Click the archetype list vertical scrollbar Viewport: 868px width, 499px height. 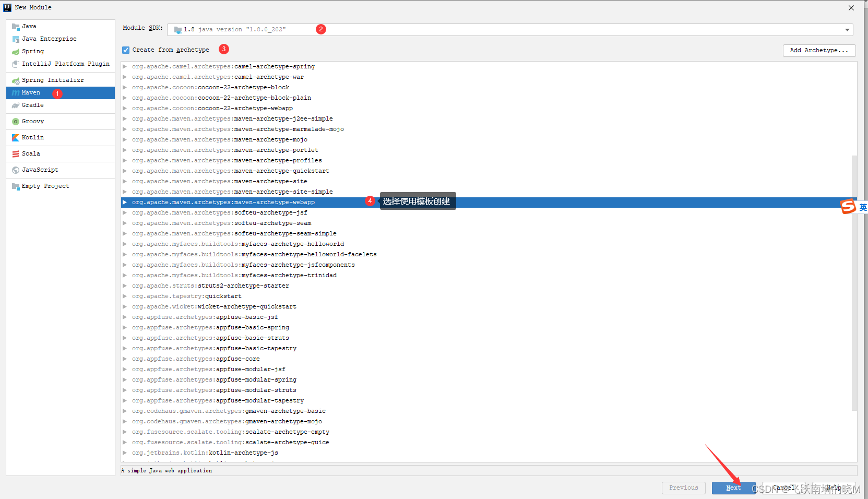point(854,282)
